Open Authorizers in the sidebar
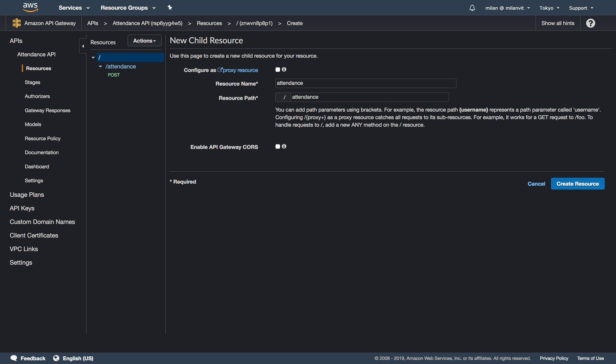 point(37,96)
